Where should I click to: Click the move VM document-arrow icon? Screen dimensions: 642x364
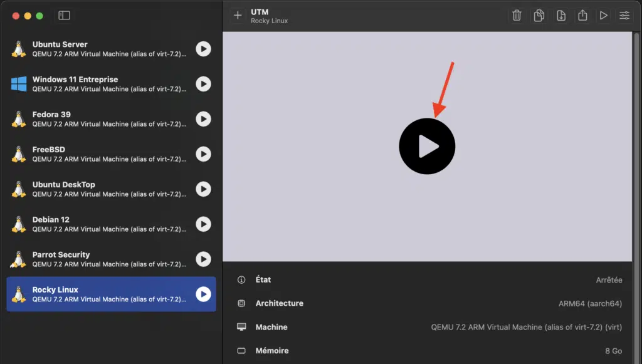pos(561,16)
